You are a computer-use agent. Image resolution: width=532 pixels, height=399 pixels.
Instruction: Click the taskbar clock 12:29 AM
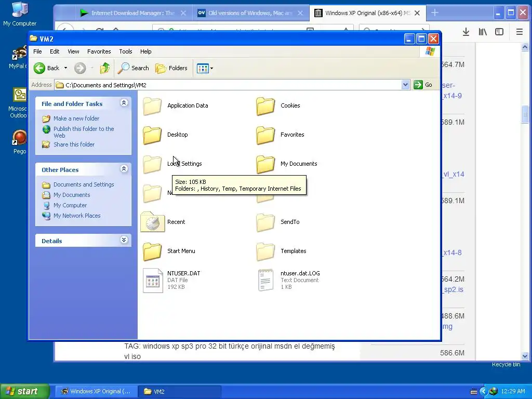tap(513, 392)
